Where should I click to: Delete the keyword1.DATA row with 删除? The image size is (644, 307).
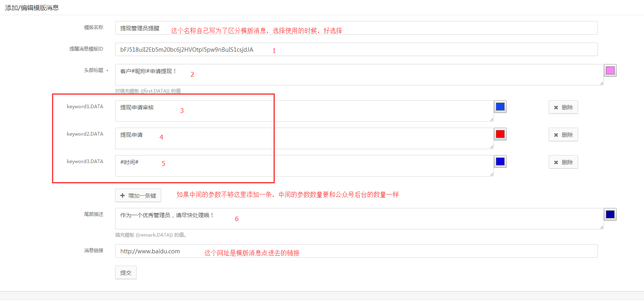tap(563, 107)
